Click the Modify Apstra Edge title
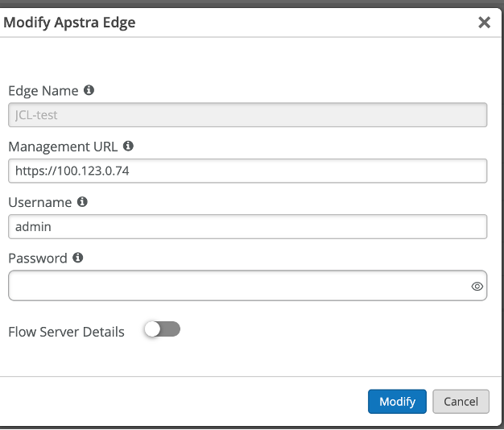Viewport: 504px width, 430px height. click(x=69, y=23)
